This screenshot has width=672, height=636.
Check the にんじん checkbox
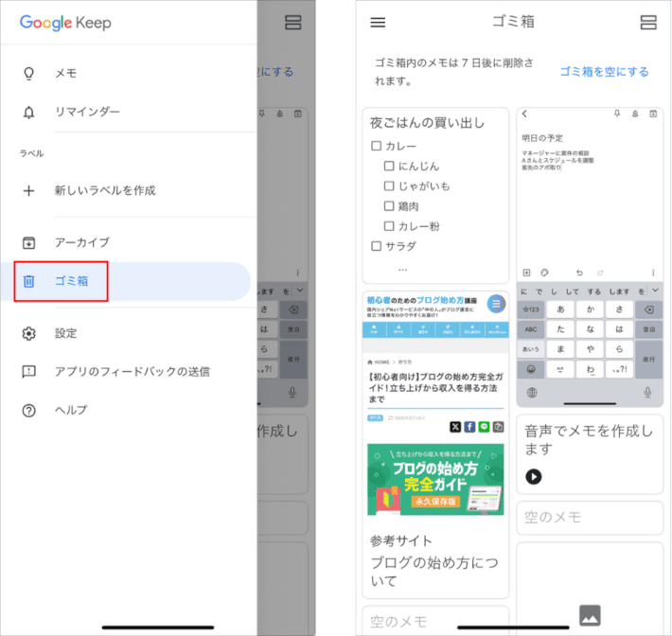pyautogui.click(x=389, y=167)
